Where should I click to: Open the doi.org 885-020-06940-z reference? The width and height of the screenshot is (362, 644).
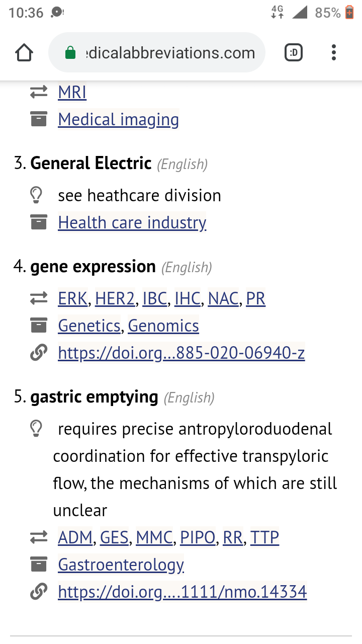pyautogui.click(x=182, y=353)
